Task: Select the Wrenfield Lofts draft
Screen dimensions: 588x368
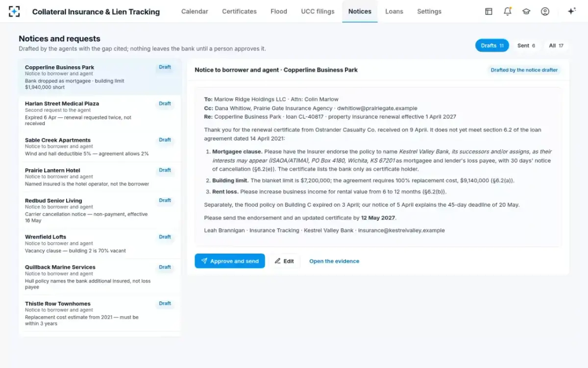Action: click(100, 244)
